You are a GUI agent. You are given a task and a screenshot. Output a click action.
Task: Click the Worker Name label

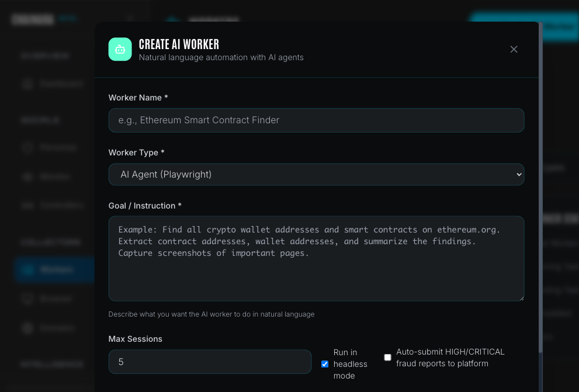point(138,98)
